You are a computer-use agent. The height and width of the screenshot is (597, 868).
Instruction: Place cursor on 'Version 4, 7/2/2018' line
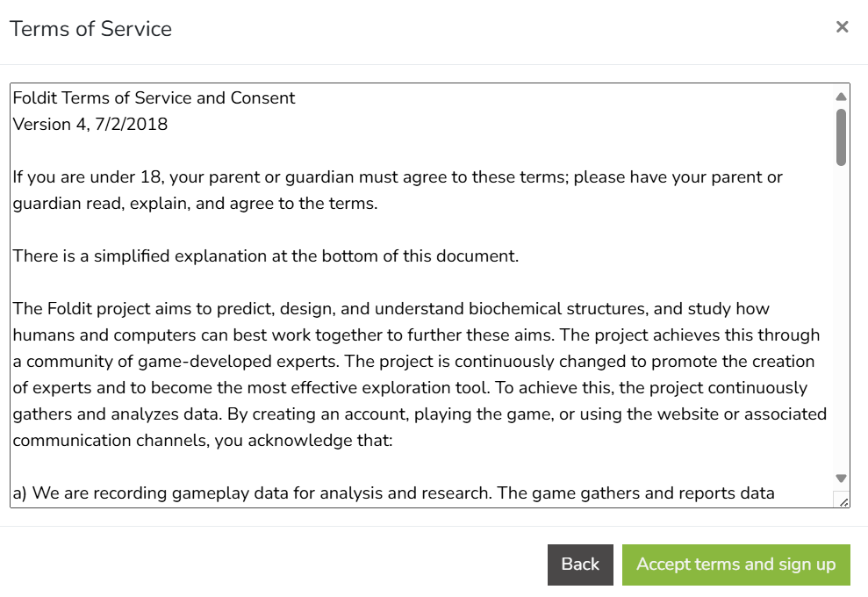click(90, 125)
